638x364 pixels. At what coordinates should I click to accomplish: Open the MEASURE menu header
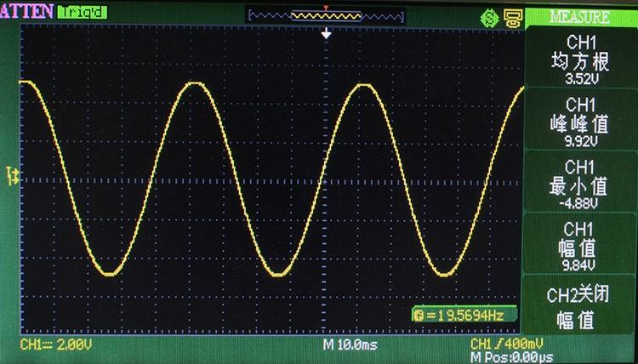(x=579, y=16)
